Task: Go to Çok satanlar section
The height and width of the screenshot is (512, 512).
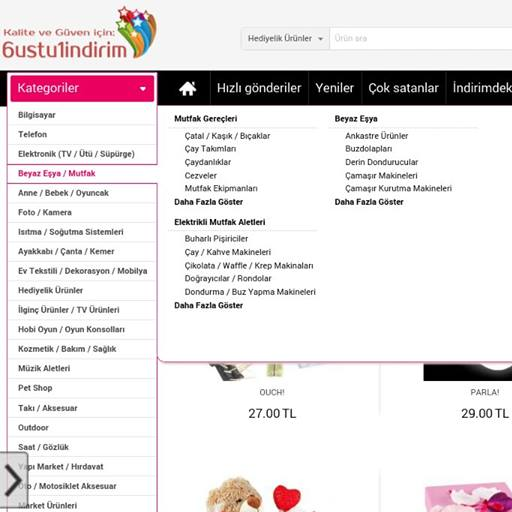Action: 403,88
